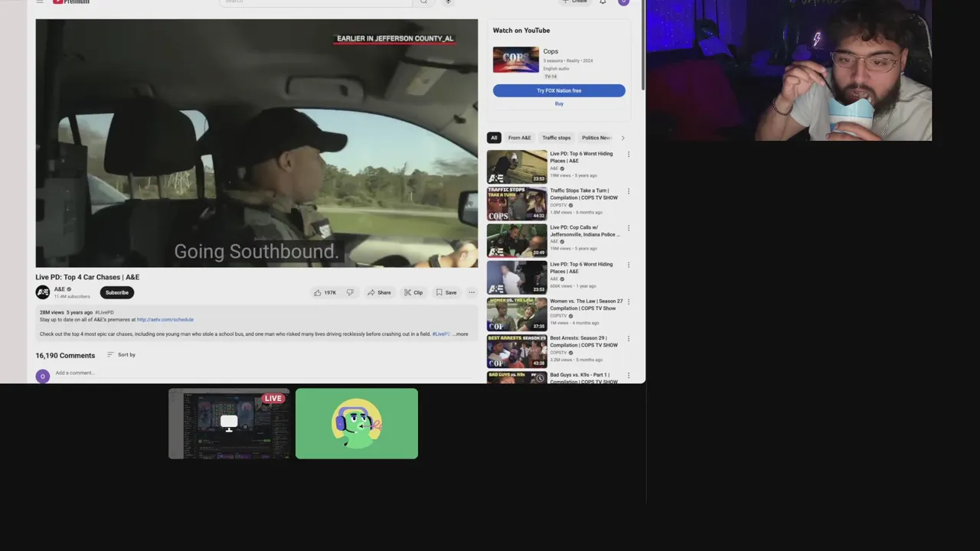Click the Live PD: Top 4 Car Chases video player
Viewport: 980px width, 551px height.
[x=256, y=143]
